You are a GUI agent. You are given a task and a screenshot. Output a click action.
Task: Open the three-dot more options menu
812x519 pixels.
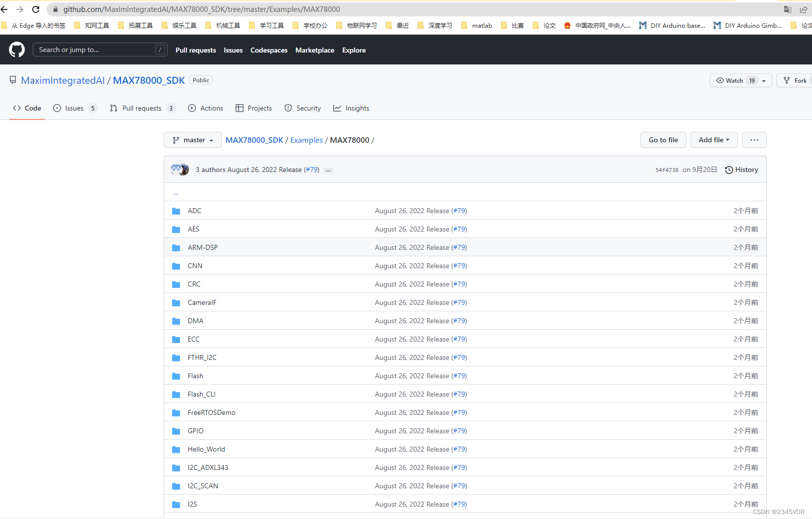754,140
